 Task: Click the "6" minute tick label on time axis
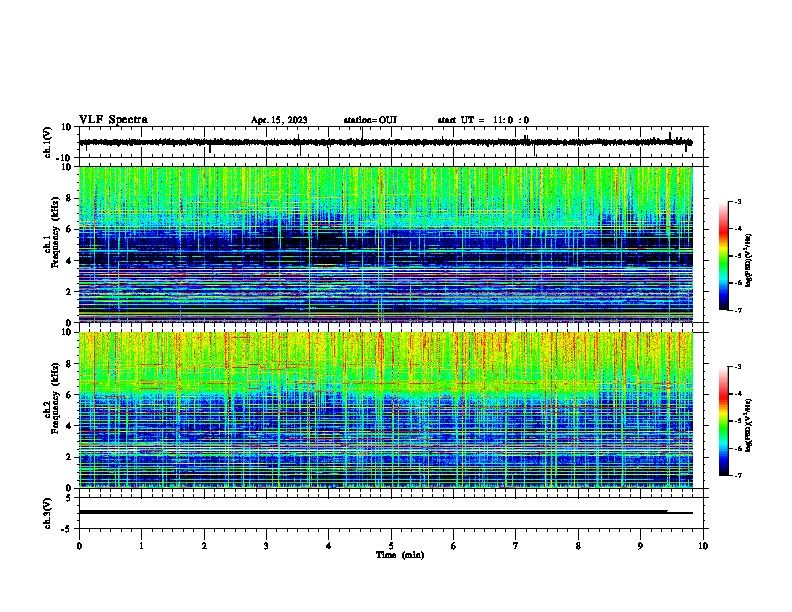[454, 546]
